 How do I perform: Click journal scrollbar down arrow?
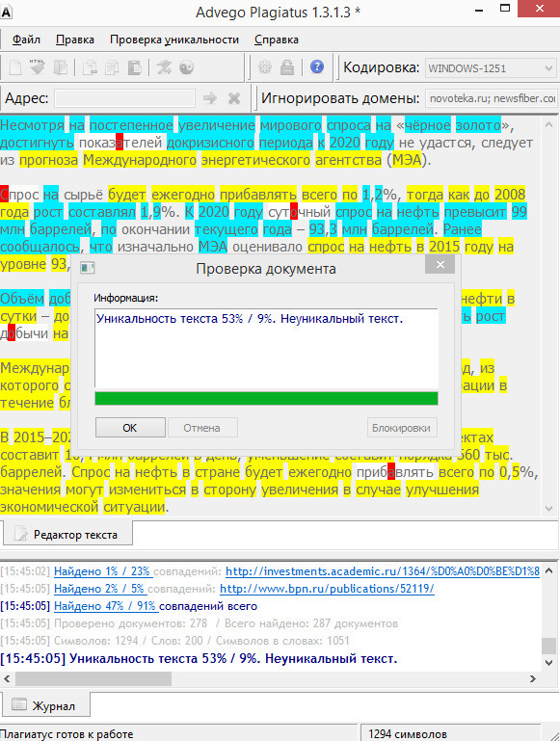[548, 663]
